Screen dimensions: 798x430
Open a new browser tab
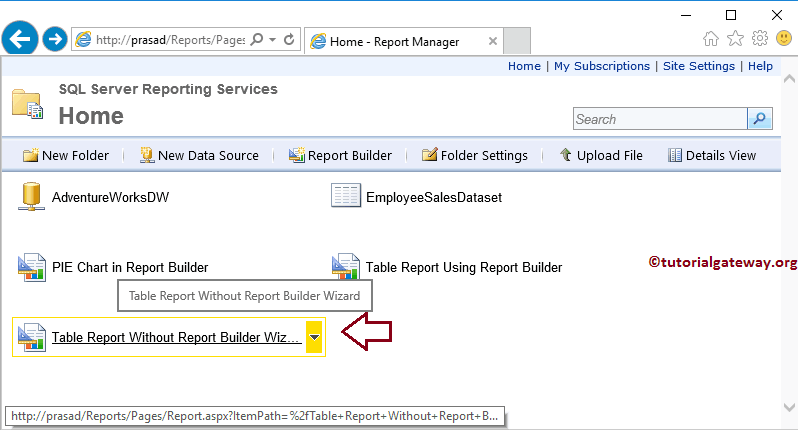(517, 41)
